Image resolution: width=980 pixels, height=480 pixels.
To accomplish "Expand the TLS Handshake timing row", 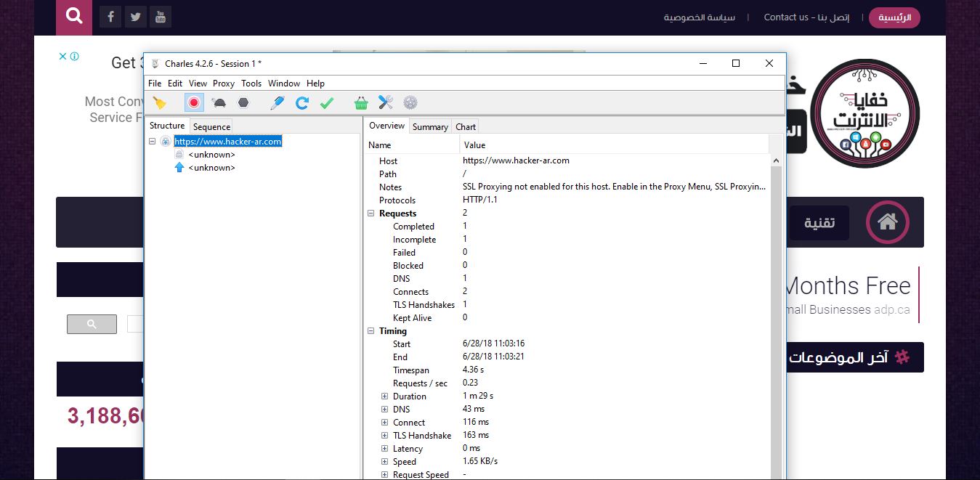I will pyautogui.click(x=385, y=436).
